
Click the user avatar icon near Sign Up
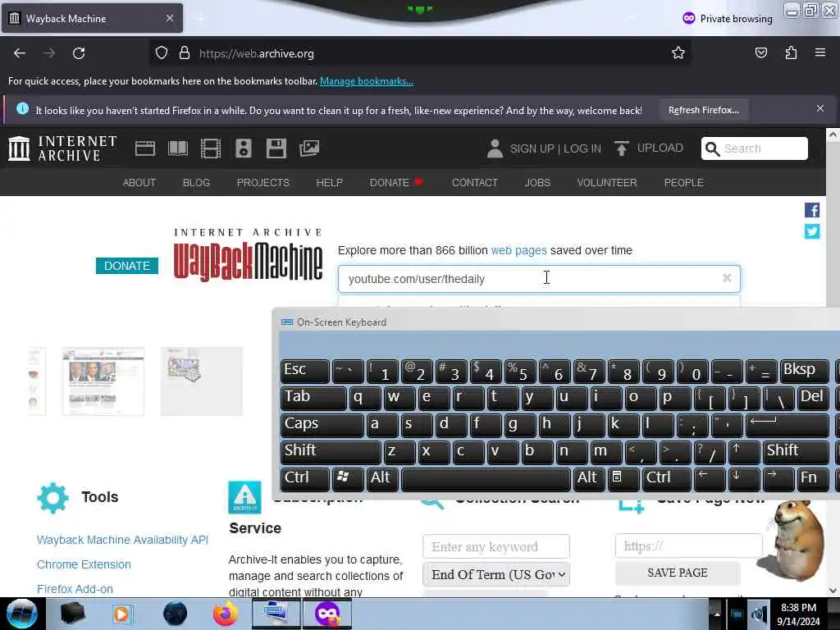pos(495,148)
